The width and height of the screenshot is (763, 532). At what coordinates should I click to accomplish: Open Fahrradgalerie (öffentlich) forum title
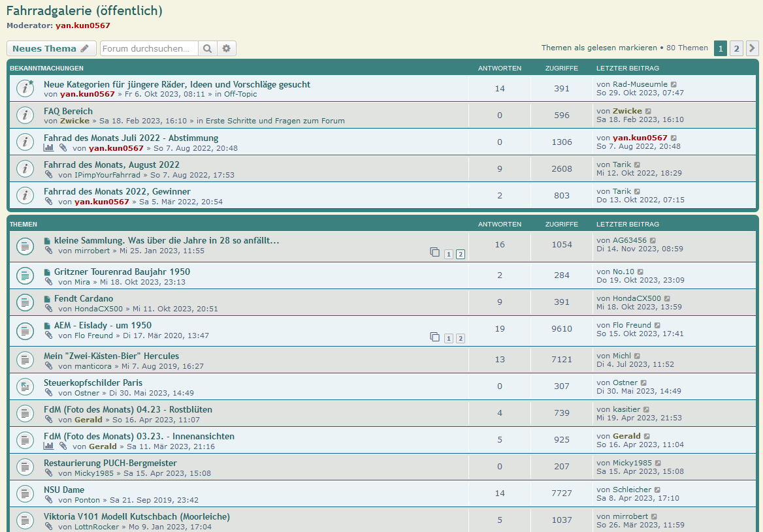[x=84, y=10]
